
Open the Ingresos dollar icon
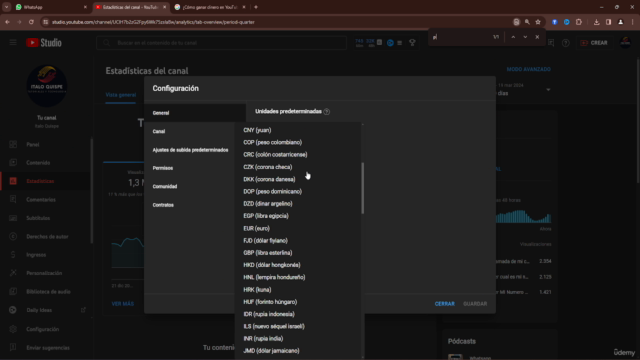13,255
